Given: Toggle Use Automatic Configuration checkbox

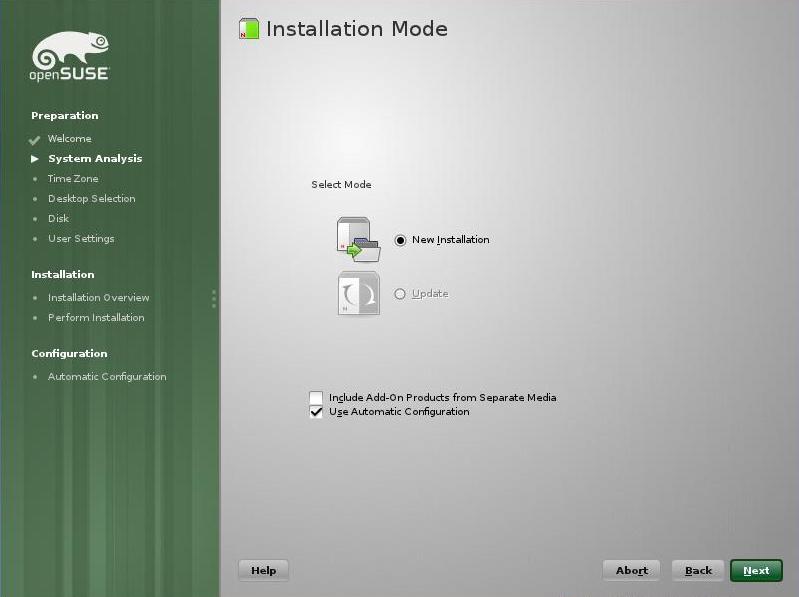Looking at the screenshot, I should coord(316,412).
